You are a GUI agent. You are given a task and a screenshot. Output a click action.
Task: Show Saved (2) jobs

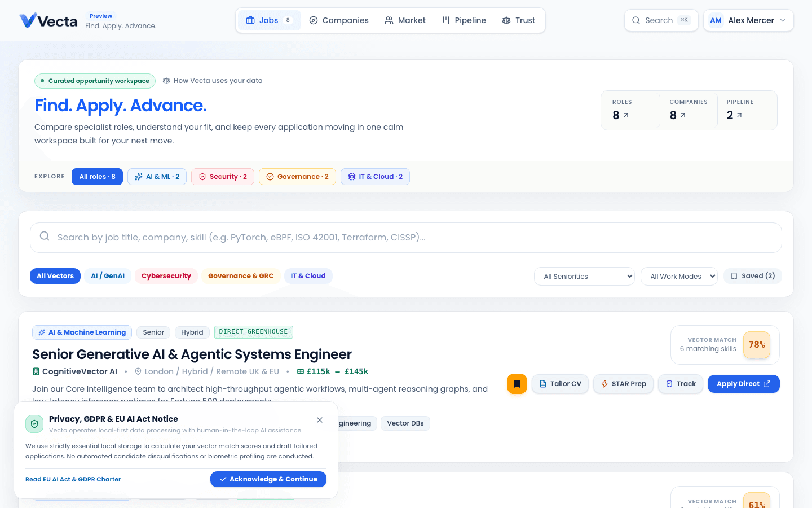(753, 276)
